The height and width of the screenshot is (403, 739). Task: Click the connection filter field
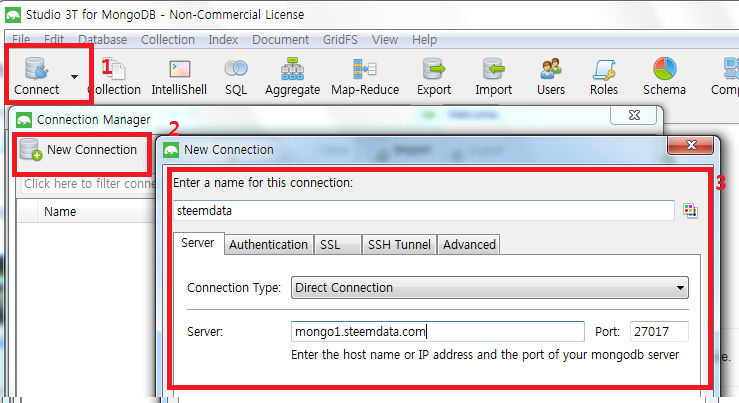pos(89,184)
